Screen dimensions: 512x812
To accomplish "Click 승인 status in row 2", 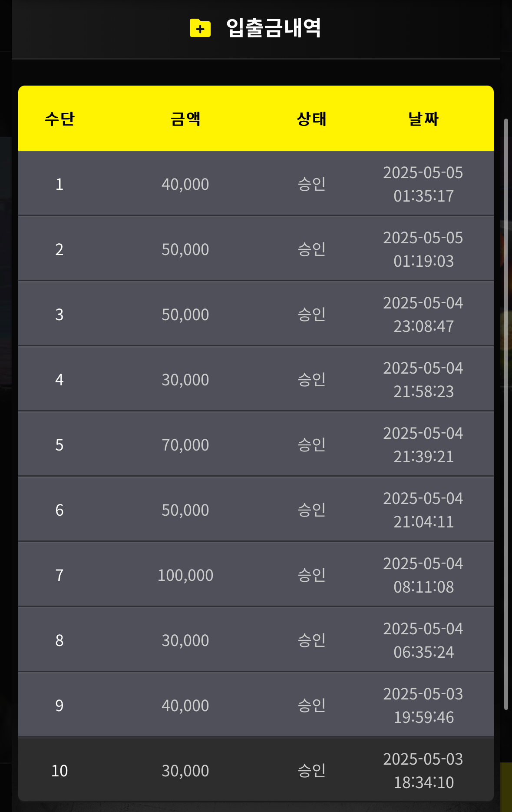I will coord(311,249).
